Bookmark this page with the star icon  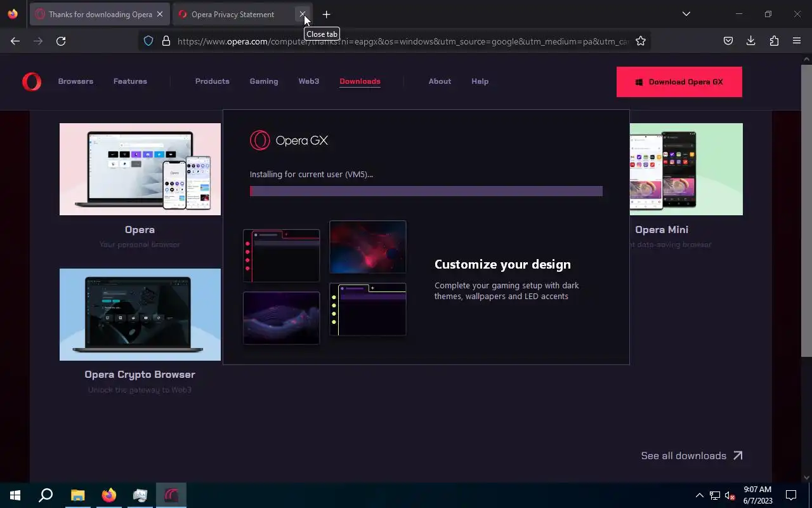pyautogui.click(x=641, y=41)
